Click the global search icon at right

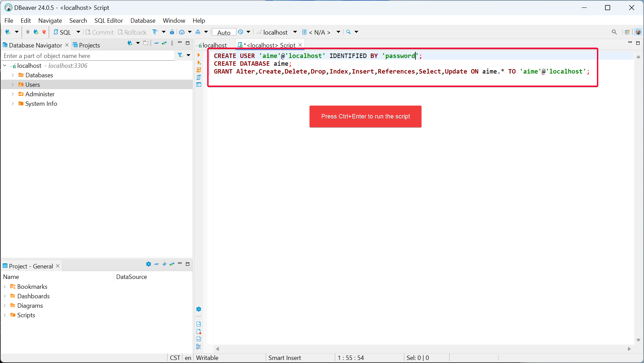tap(614, 32)
